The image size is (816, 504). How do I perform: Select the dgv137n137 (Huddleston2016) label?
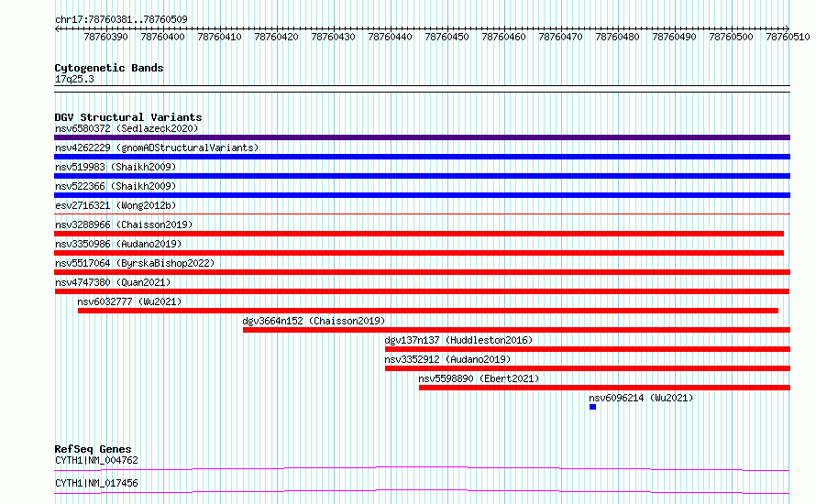(458, 340)
